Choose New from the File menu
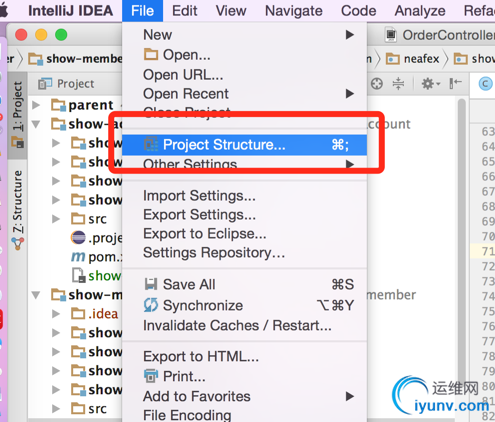The width and height of the screenshot is (495, 422). click(245, 35)
